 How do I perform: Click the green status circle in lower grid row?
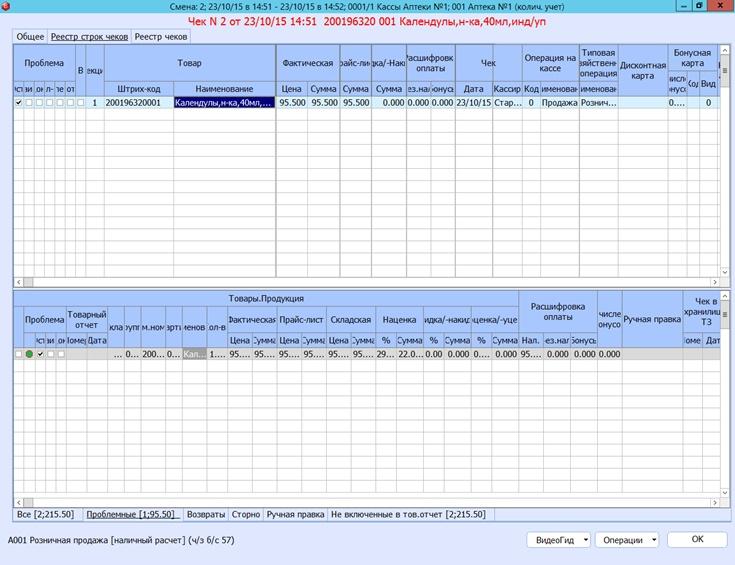click(x=29, y=354)
